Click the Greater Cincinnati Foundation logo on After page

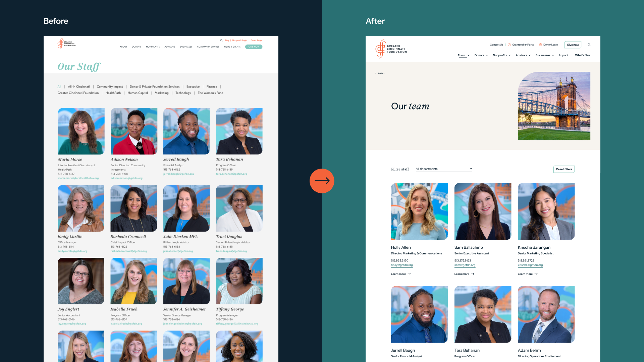click(x=391, y=49)
